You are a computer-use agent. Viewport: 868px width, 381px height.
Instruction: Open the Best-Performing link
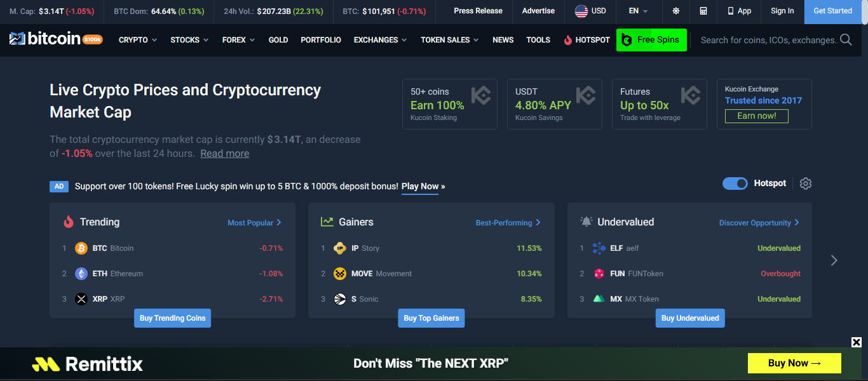point(508,223)
